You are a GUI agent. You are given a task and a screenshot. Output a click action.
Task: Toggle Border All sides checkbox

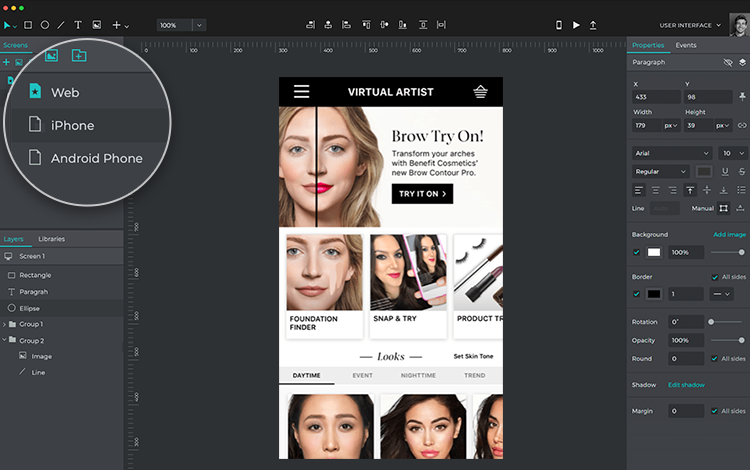pyautogui.click(x=715, y=277)
